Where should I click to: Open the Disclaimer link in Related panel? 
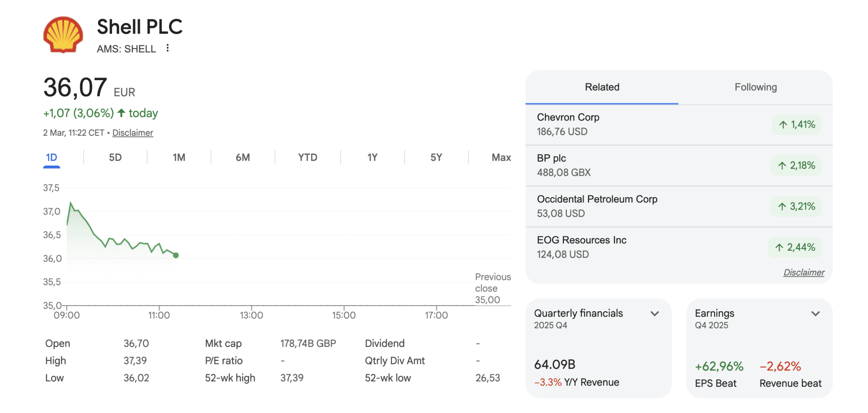804,273
